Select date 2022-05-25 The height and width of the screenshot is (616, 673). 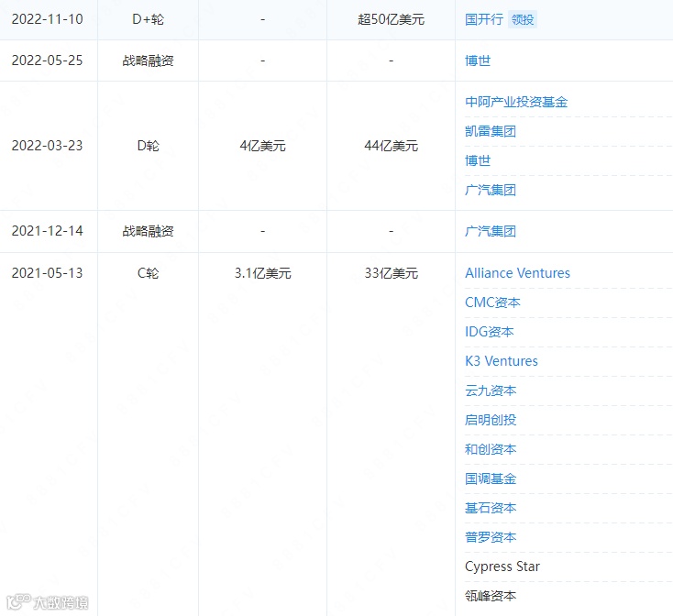point(47,60)
